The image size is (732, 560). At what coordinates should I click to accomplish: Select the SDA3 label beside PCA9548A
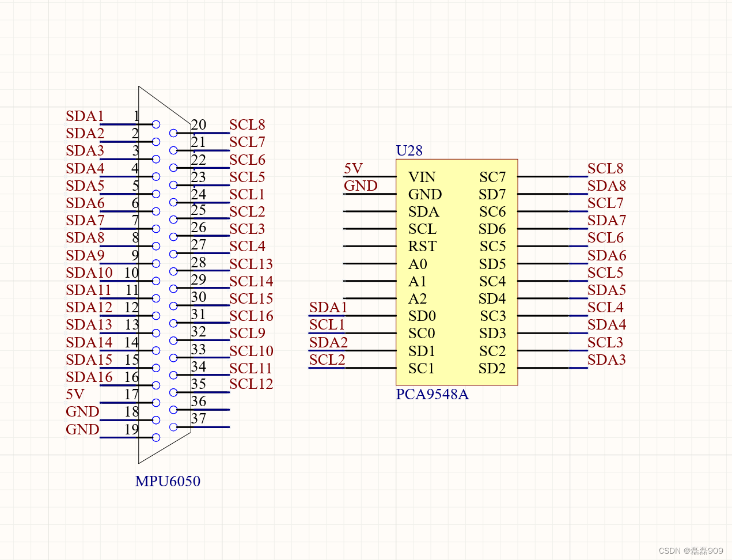pyautogui.click(x=608, y=360)
